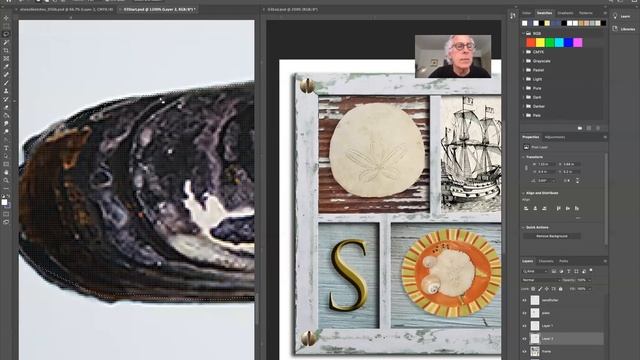Click align left edges icon

pyautogui.click(x=526, y=209)
